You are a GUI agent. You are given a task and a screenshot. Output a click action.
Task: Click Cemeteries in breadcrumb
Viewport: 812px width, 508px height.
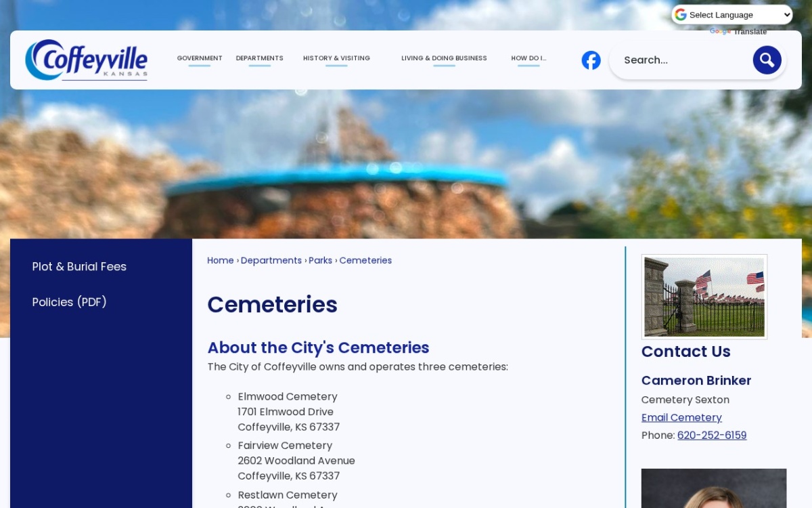pos(365,261)
